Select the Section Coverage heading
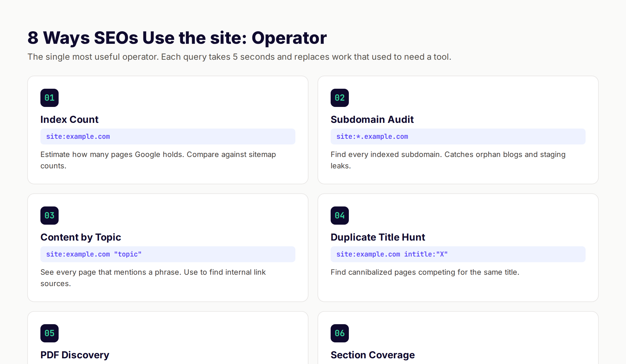The height and width of the screenshot is (364, 626). (373, 355)
